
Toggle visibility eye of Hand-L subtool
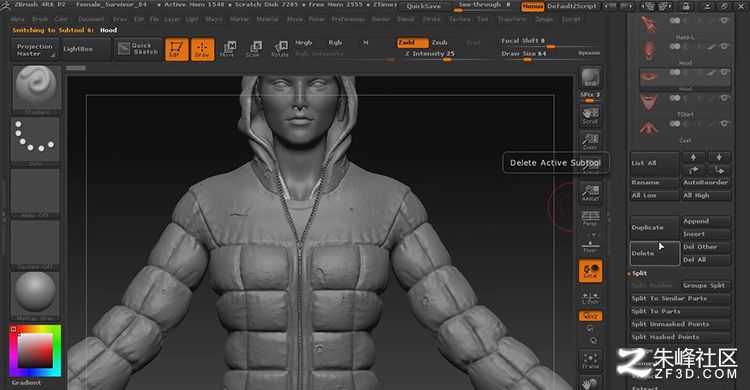tap(725, 21)
